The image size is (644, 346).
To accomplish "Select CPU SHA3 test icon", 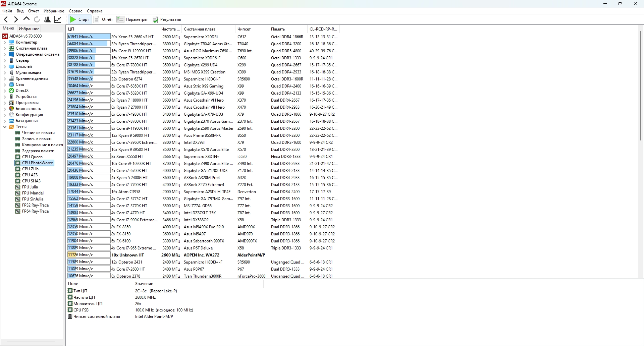I will pyautogui.click(x=18, y=181).
